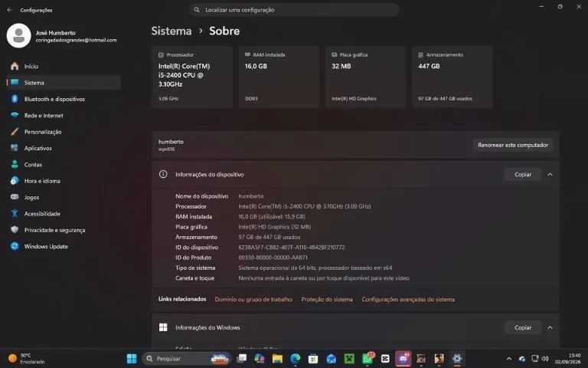
Task: Open the Processador info card
Action: tap(192, 77)
